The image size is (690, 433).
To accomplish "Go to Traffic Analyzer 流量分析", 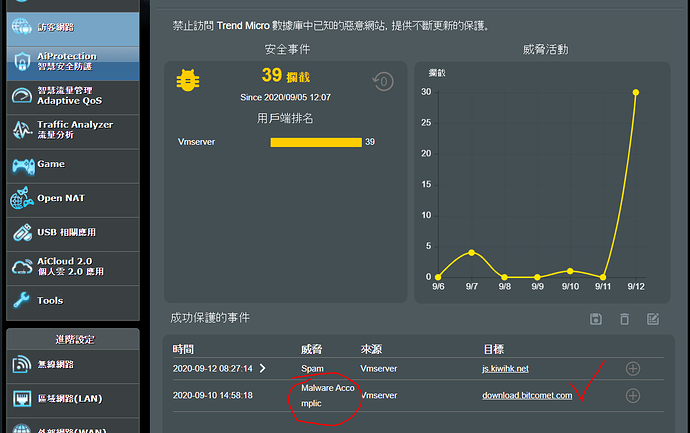I will [x=73, y=131].
